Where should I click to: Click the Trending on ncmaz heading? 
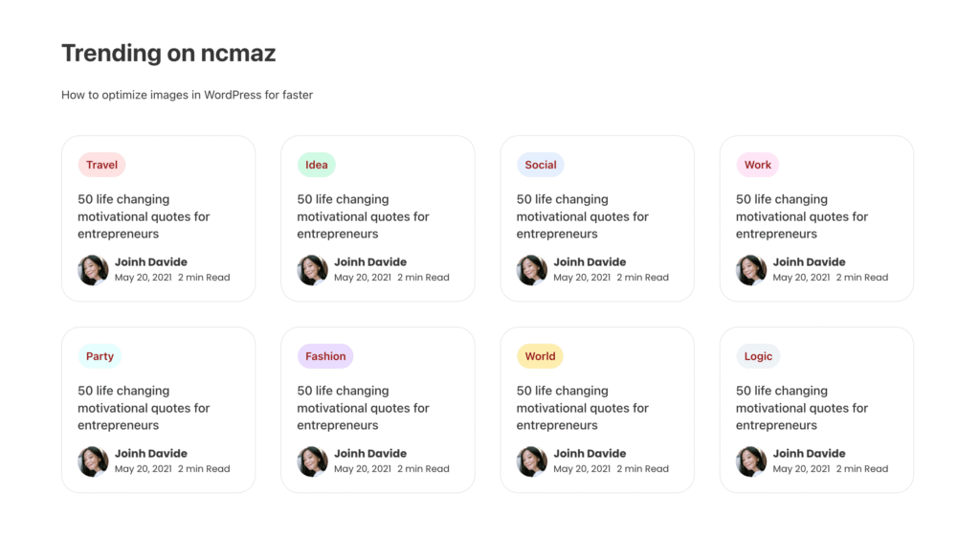click(x=168, y=54)
